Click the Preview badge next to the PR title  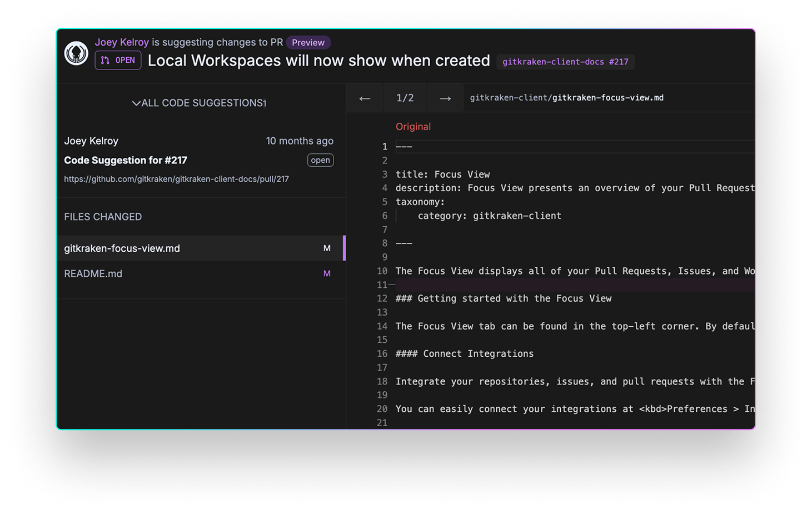coord(308,42)
